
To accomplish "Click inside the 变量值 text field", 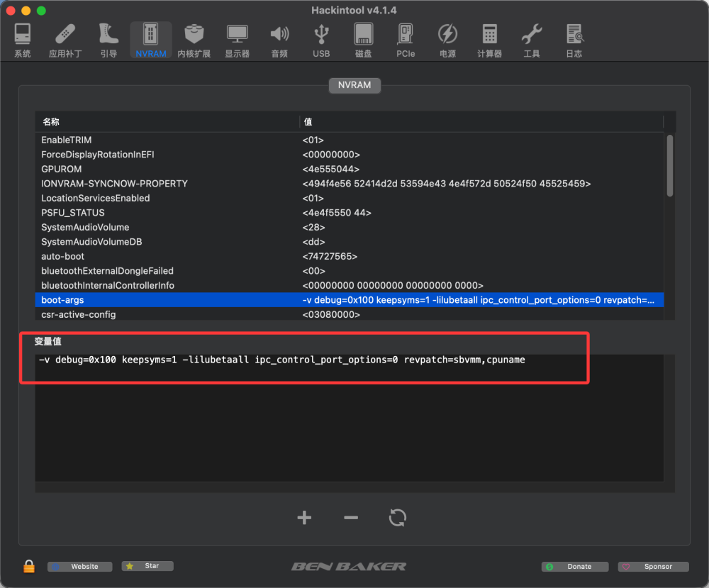I will pyautogui.click(x=349, y=418).
